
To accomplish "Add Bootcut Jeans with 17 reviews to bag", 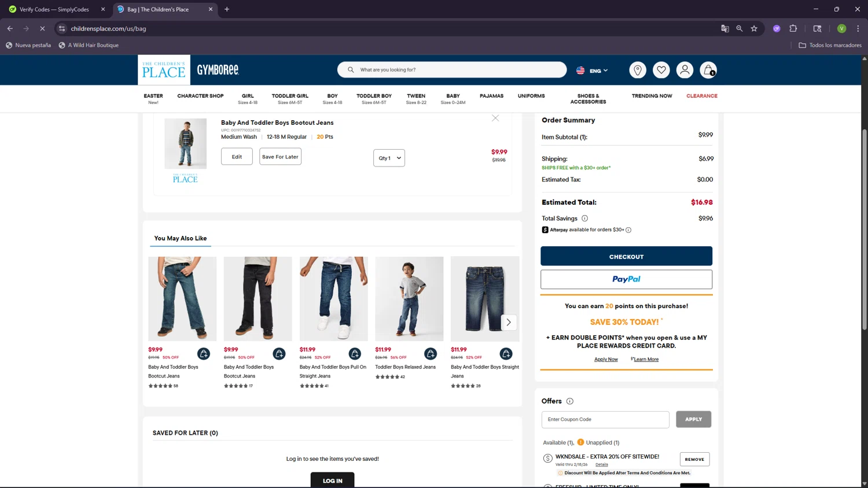I will point(279,353).
